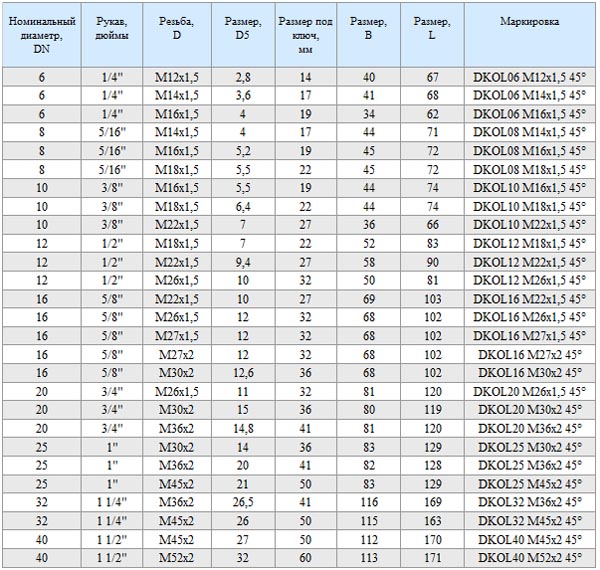Select marking cell 'DKOL32 M45x2 45°'

(x=530, y=521)
